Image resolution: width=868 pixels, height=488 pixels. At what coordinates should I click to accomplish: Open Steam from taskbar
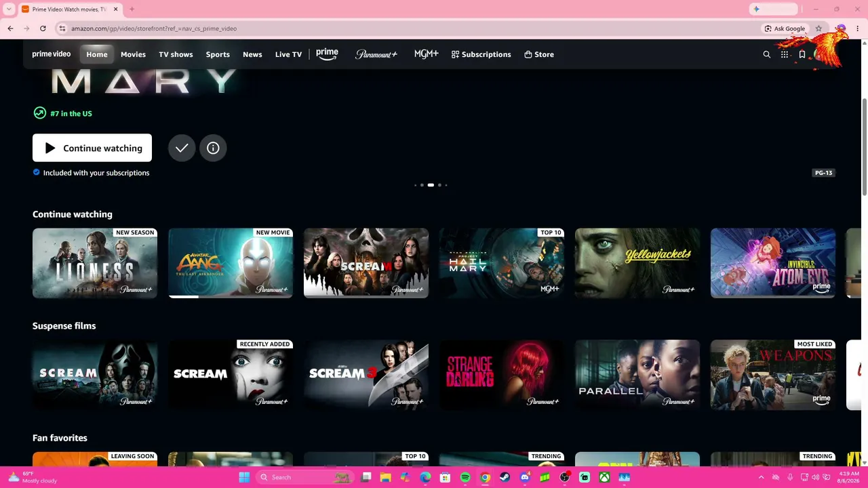(x=505, y=477)
